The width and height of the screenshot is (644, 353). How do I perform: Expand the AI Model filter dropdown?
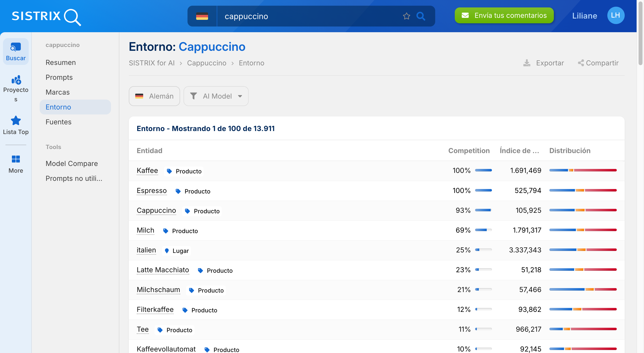(x=216, y=96)
